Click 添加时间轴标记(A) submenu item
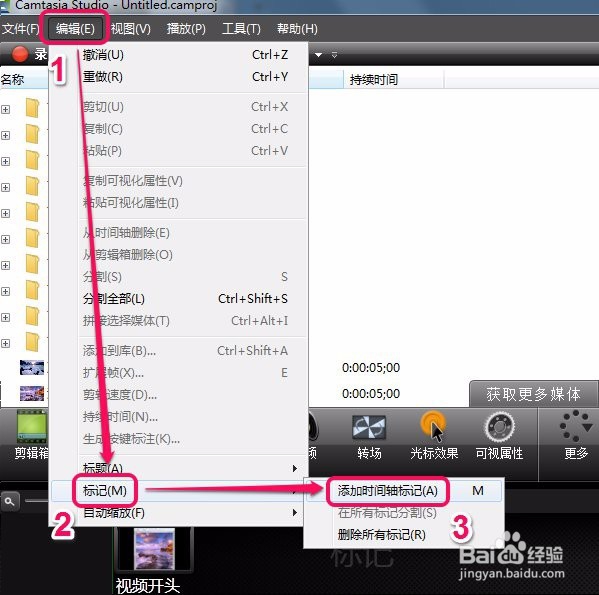The image size is (599, 595). [x=404, y=491]
